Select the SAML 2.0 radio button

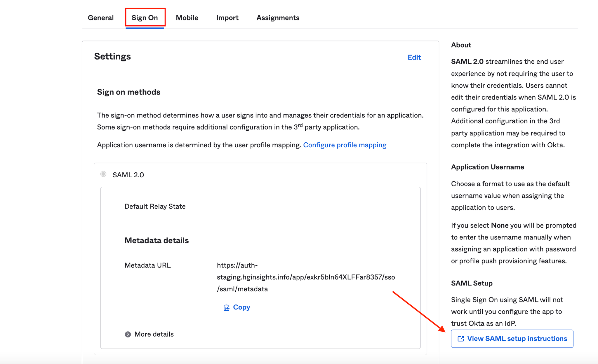(x=103, y=174)
